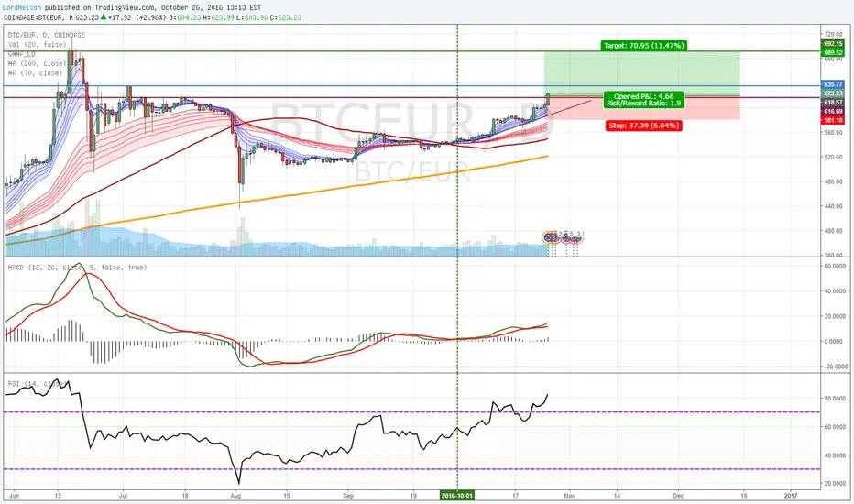Click the Opened P&L Risk/Reward Ratio label
Screen dimensions: 854x504
643,100
